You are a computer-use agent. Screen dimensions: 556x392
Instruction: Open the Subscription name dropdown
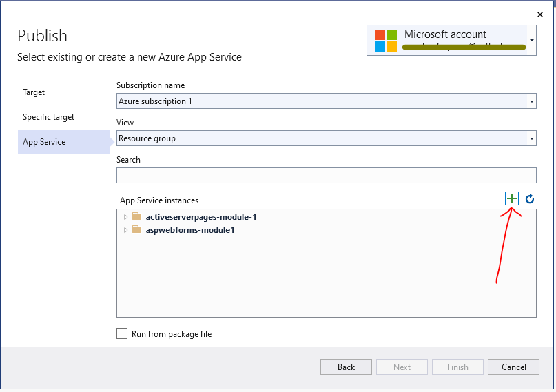click(x=531, y=101)
